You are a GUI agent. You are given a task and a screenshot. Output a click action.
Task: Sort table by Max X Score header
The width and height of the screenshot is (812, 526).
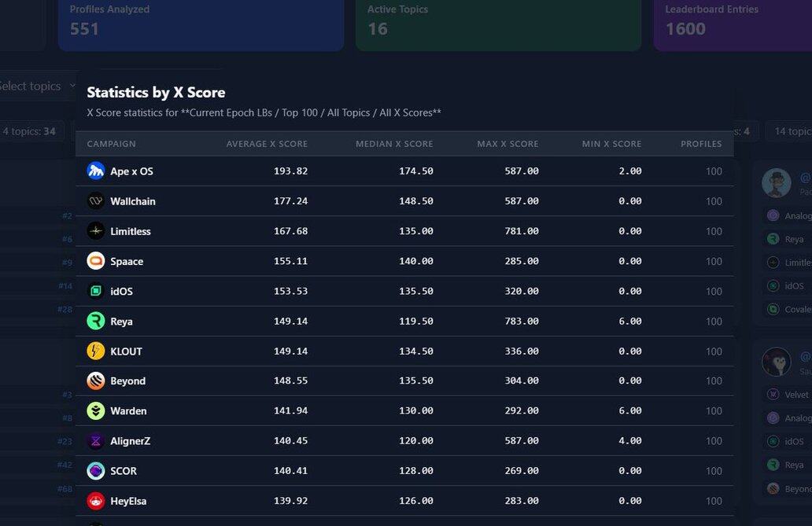point(507,144)
